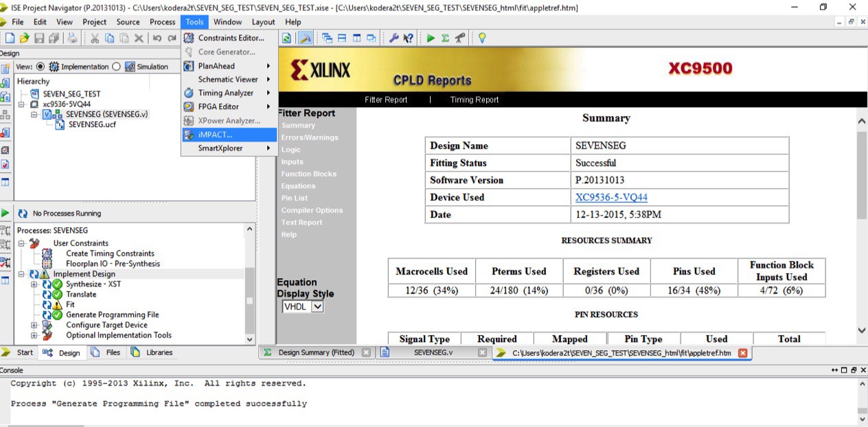The width and height of the screenshot is (868, 427).
Task: Click the New file toolbar icon
Action: tap(10, 38)
